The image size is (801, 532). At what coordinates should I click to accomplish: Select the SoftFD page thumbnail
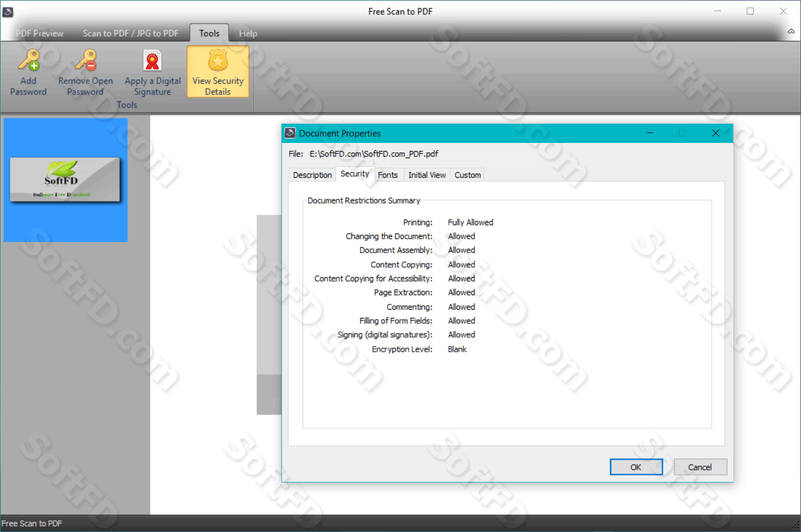pyautogui.click(x=65, y=180)
